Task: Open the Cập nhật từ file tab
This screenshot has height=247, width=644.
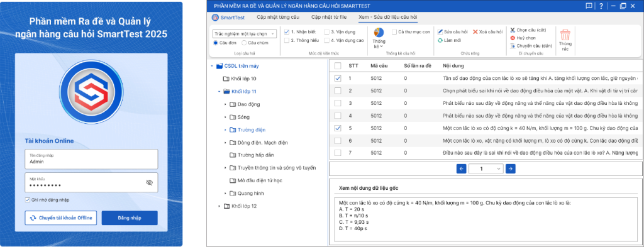Action: click(328, 17)
